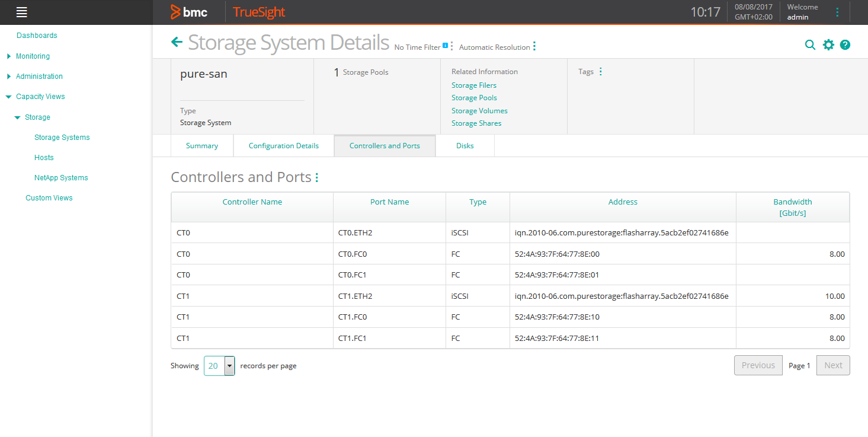Click the TrueSight product title
The image size is (868, 437).
[x=259, y=12]
